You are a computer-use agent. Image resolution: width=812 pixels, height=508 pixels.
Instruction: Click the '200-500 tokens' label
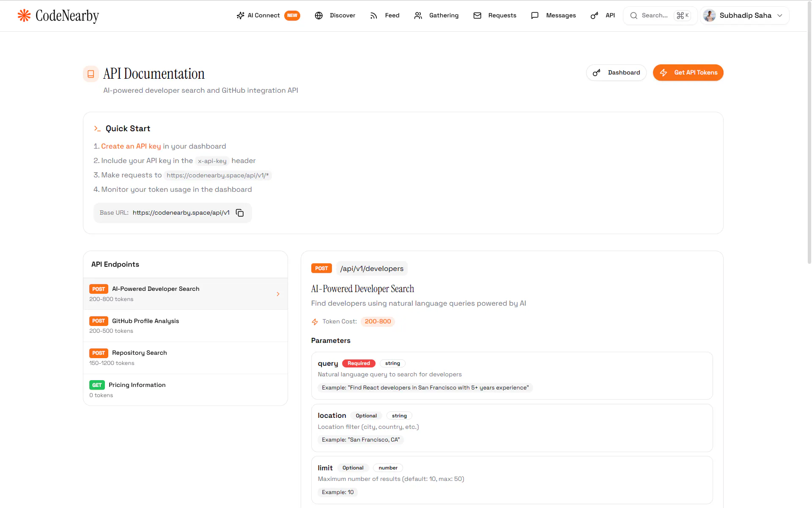111,331
